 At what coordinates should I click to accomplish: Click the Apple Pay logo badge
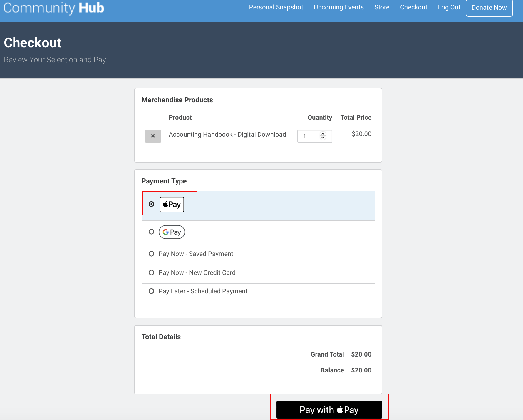(x=172, y=205)
